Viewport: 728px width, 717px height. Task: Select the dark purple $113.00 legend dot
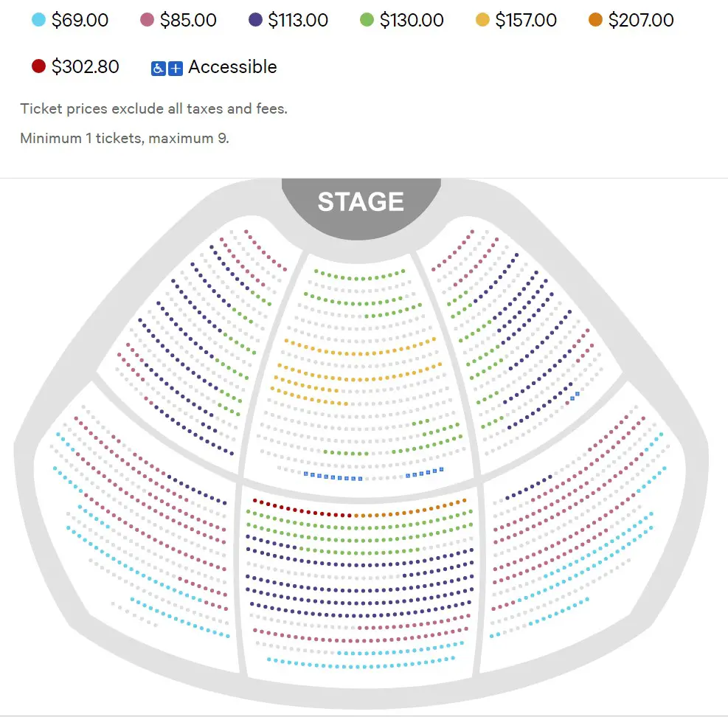point(255,19)
